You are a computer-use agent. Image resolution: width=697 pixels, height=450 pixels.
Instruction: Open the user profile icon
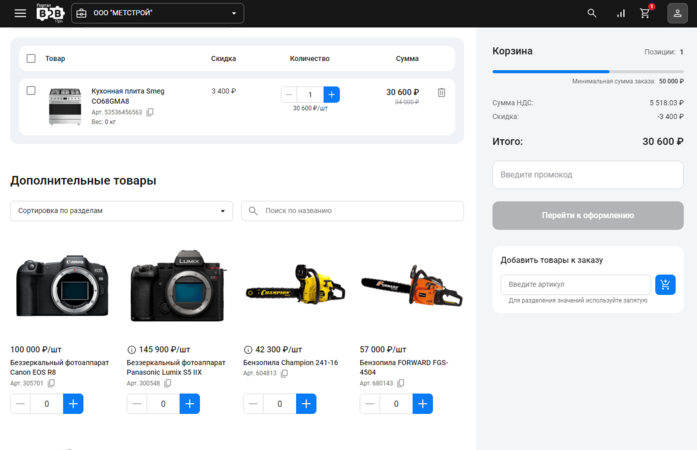[677, 13]
